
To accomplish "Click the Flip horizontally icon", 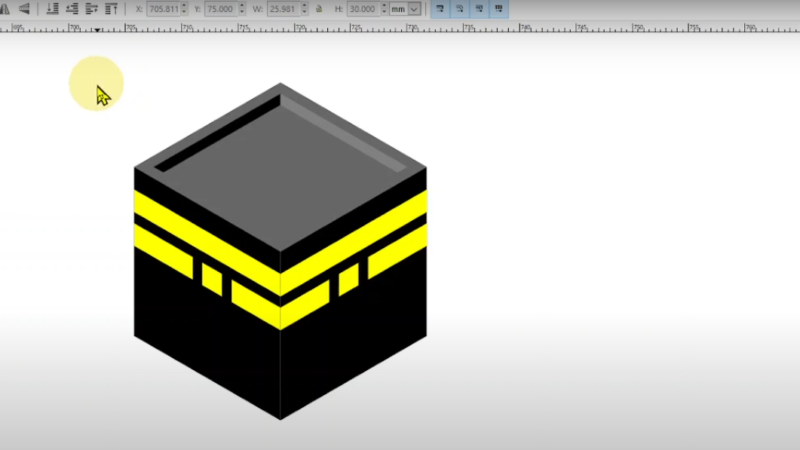I will point(5,9).
